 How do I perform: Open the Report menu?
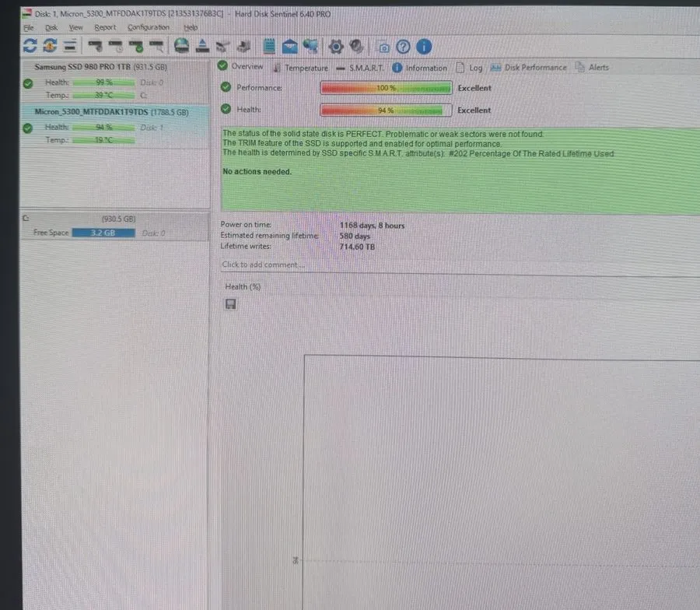tap(105, 28)
